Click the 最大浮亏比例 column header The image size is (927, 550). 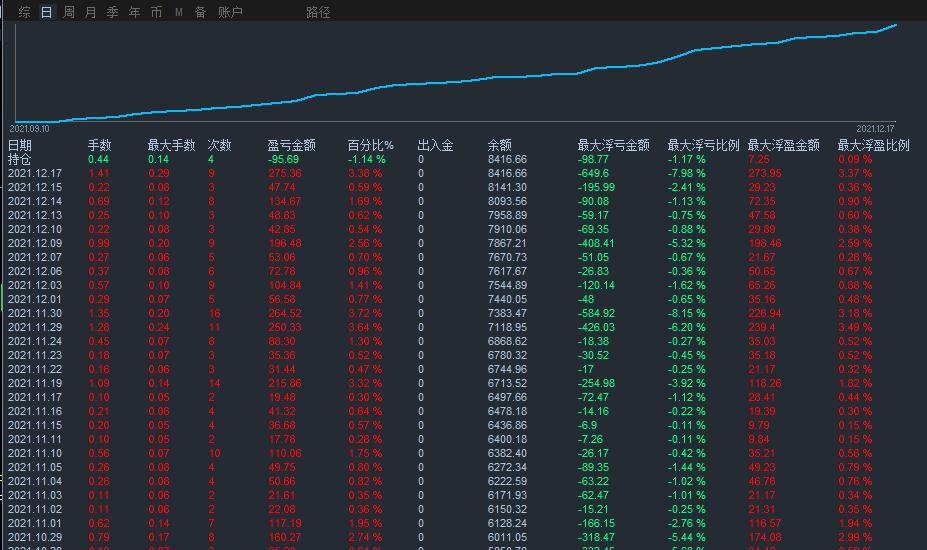(704, 145)
